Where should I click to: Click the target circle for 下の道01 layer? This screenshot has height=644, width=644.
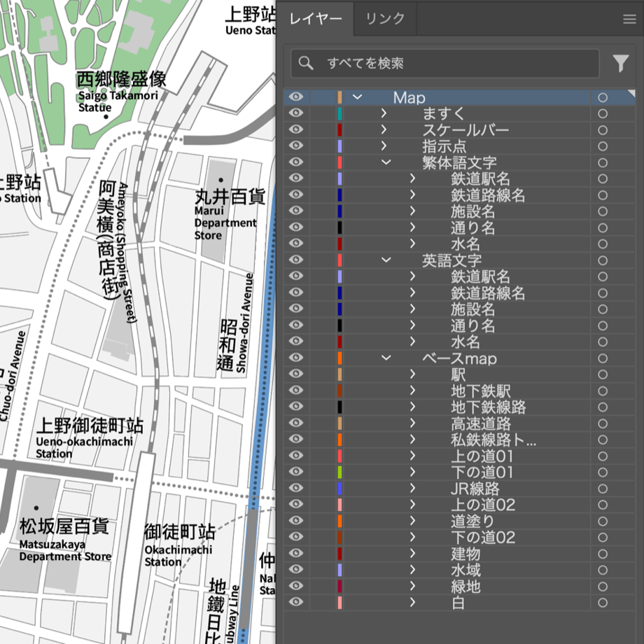tap(603, 472)
